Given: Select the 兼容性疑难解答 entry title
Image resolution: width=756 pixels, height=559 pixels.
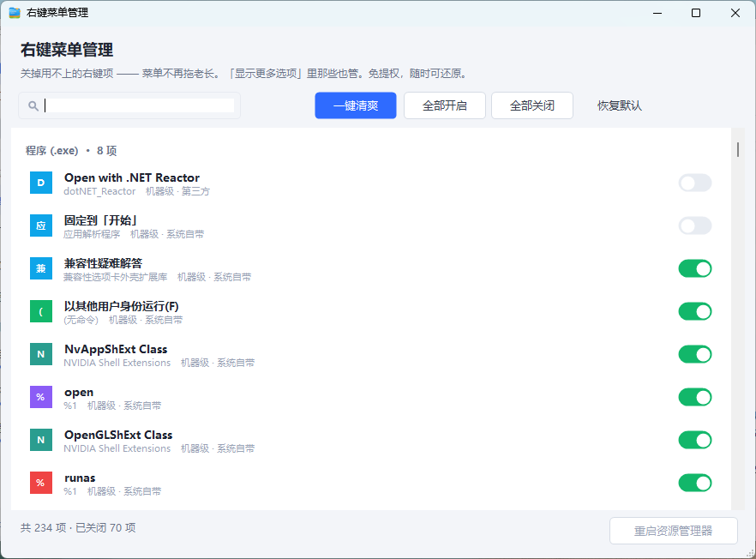Looking at the screenshot, I should 103,263.
